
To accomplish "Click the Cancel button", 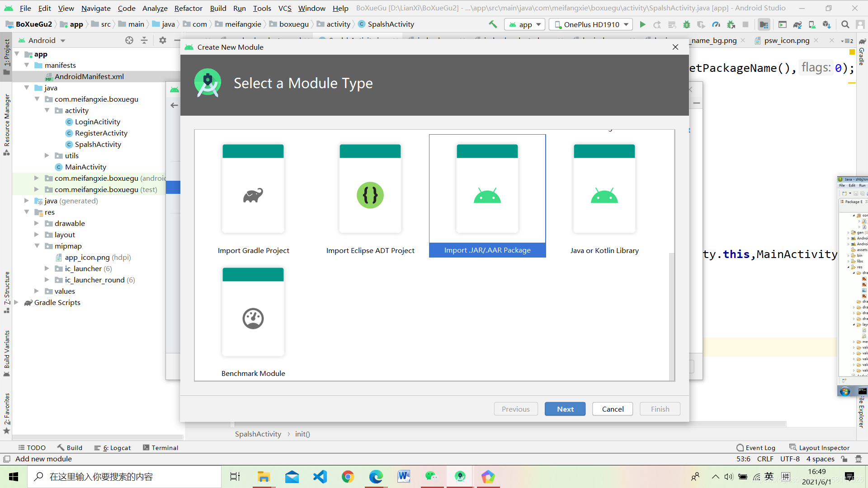I will click(x=612, y=409).
